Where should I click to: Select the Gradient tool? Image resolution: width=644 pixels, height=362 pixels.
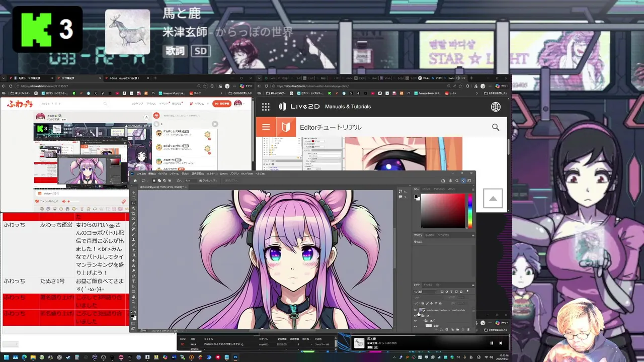click(133, 255)
